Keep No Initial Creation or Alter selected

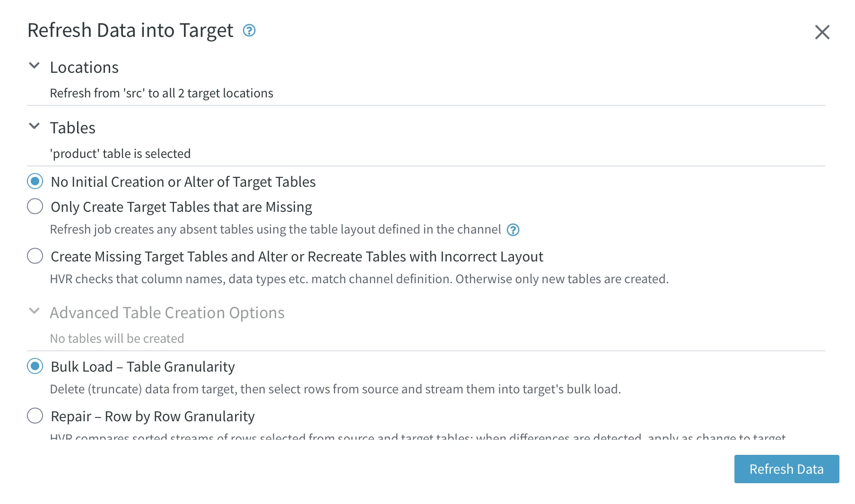click(35, 181)
